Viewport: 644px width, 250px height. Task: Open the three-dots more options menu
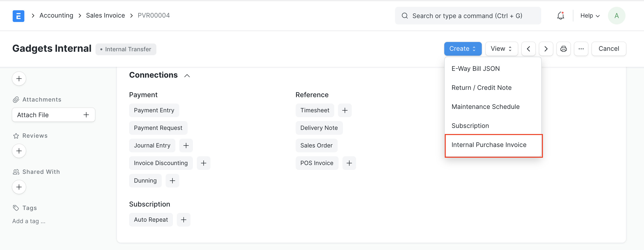point(581,49)
